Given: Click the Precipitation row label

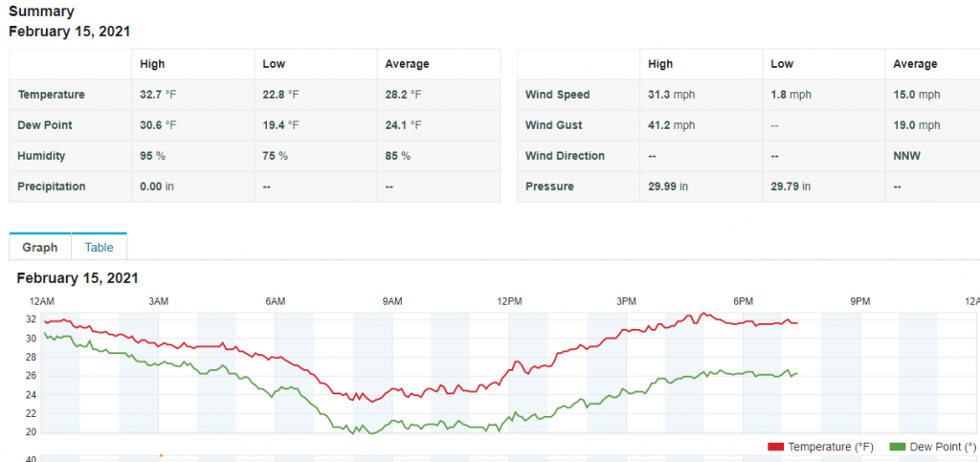Looking at the screenshot, I should click(x=52, y=187).
